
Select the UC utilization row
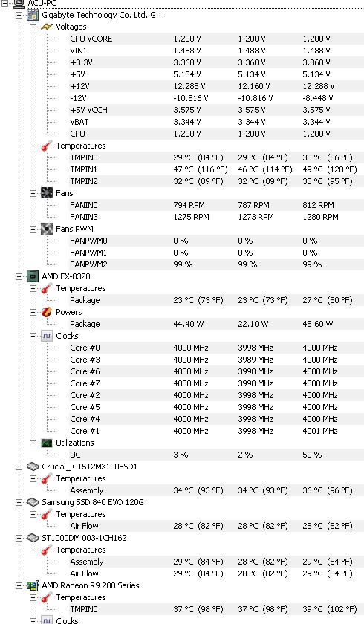(216, 455)
